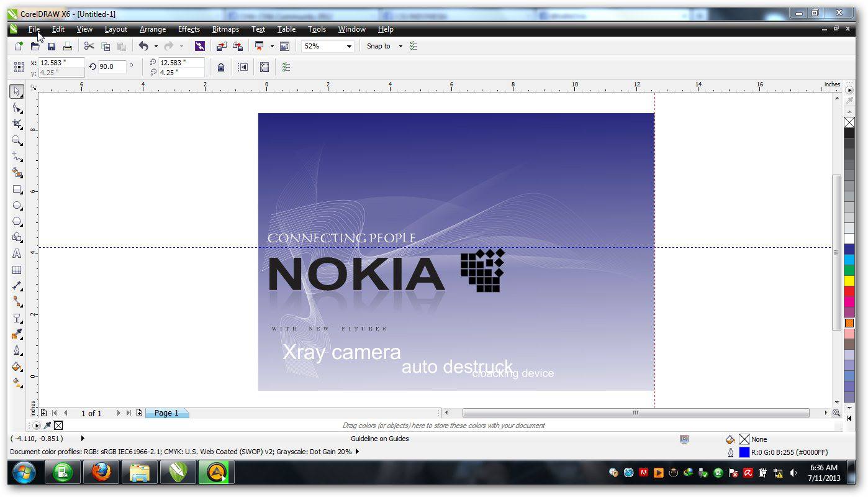Open the taskbar clock showing 6:36 AM
The width and height of the screenshot is (868, 497).
pyautogui.click(x=824, y=473)
